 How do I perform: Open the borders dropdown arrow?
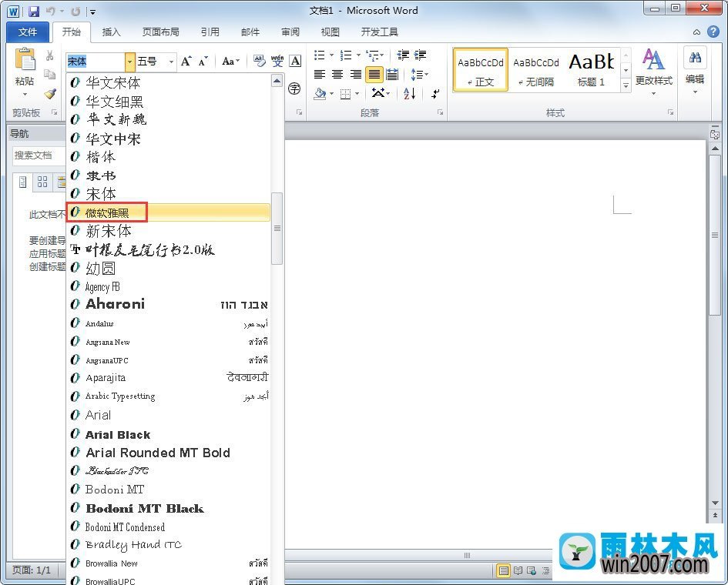357,94
